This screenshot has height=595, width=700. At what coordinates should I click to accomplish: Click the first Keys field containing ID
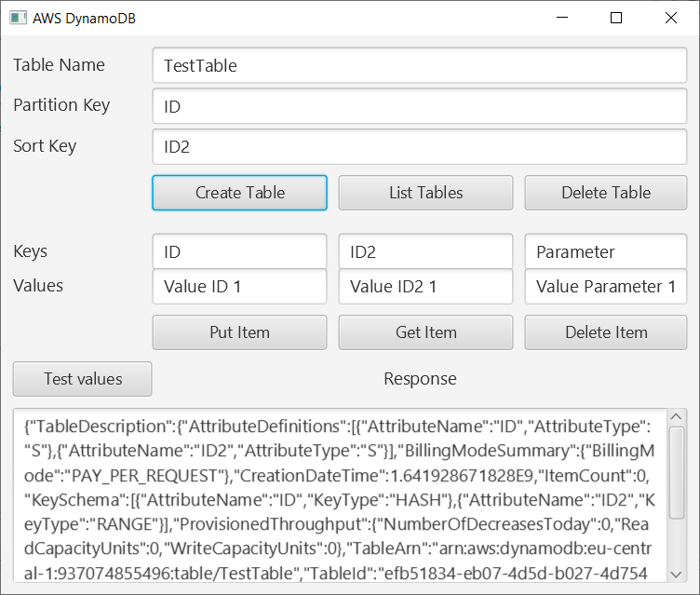pos(239,251)
